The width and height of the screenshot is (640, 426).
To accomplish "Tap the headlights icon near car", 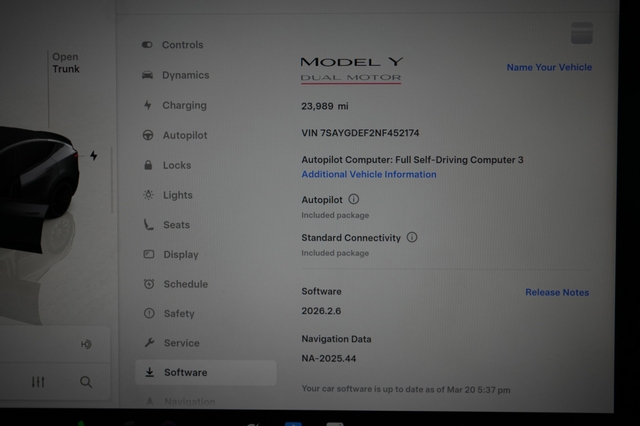I will (x=86, y=344).
